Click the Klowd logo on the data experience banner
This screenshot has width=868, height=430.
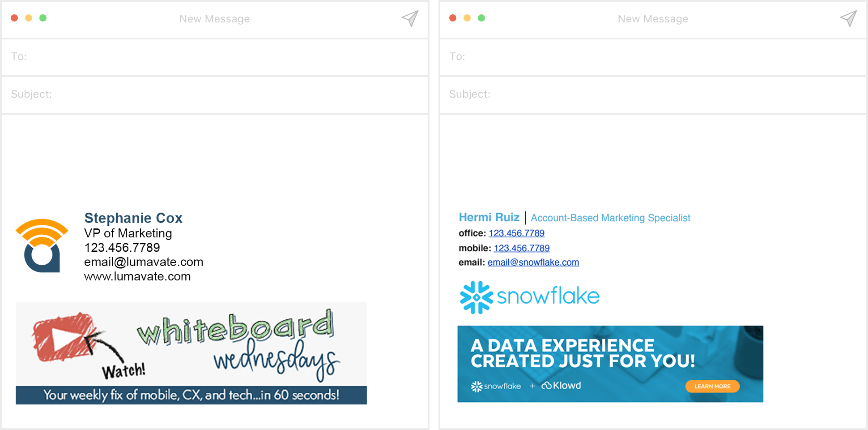pyautogui.click(x=561, y=386)
